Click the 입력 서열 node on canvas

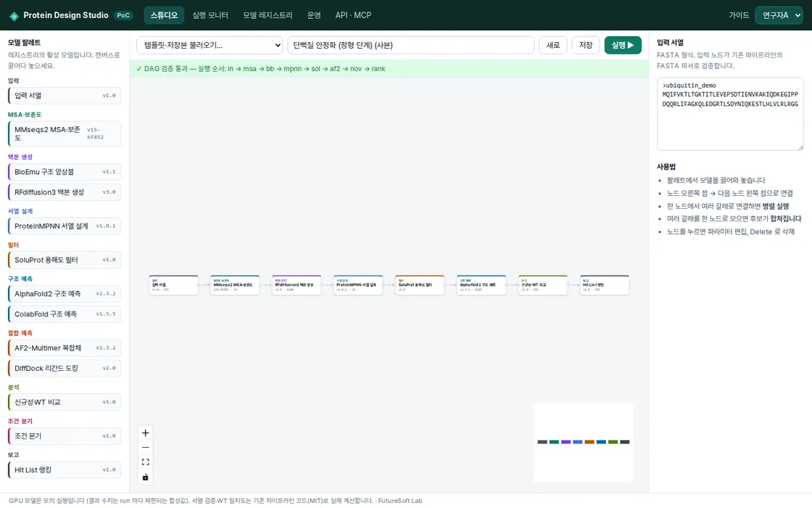coord(173,285)
